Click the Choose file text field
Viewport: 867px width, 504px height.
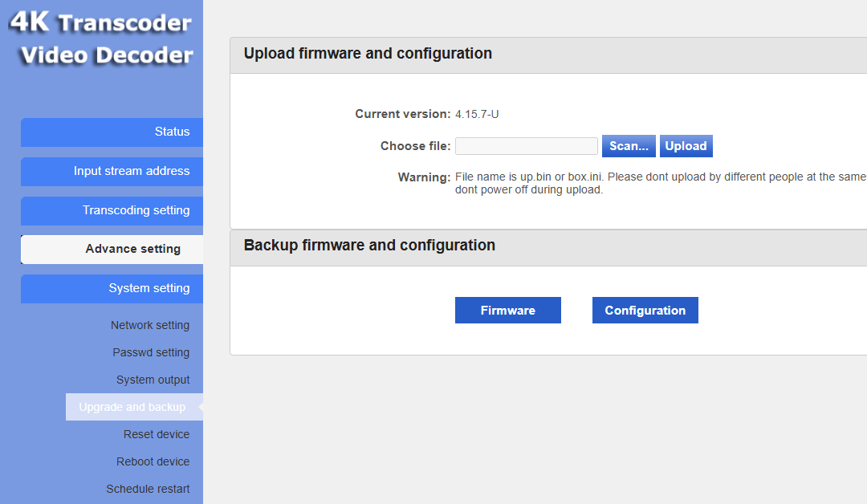click(527, 146)
